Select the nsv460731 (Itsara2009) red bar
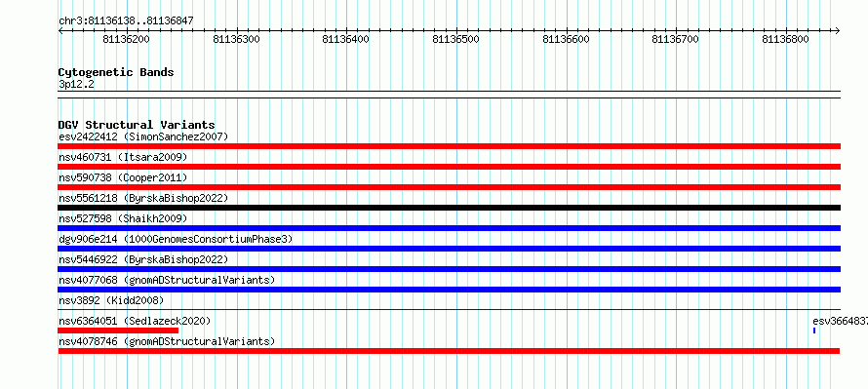 (449, 167)
